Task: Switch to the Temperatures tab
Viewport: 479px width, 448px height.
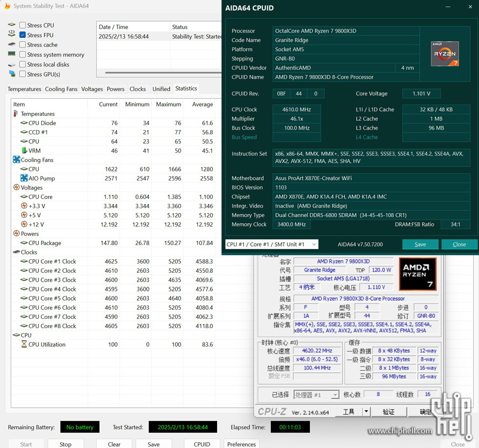Action: point(24,89)
